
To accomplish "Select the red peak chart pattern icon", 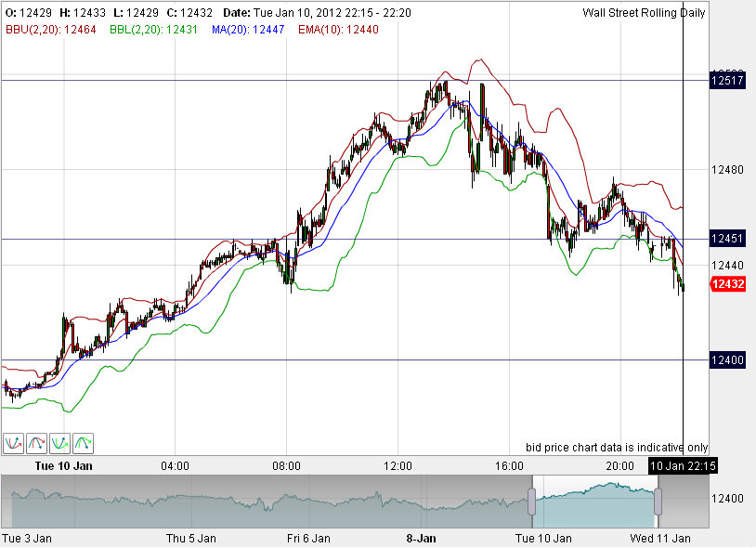I will pos(36,443).
